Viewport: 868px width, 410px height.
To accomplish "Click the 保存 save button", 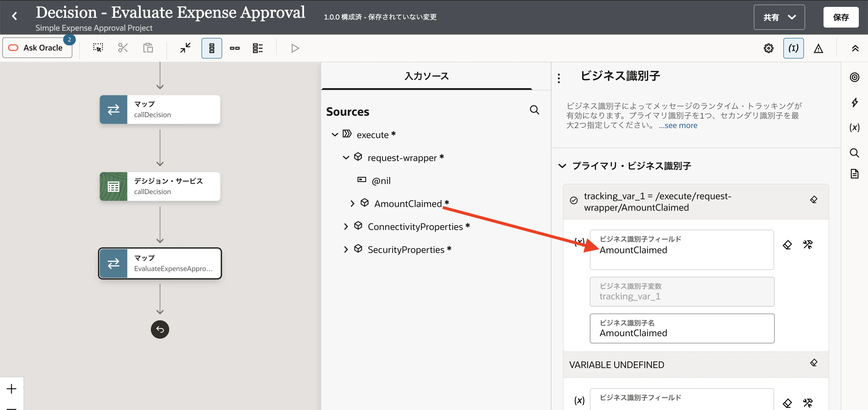I will coord(841,17).
